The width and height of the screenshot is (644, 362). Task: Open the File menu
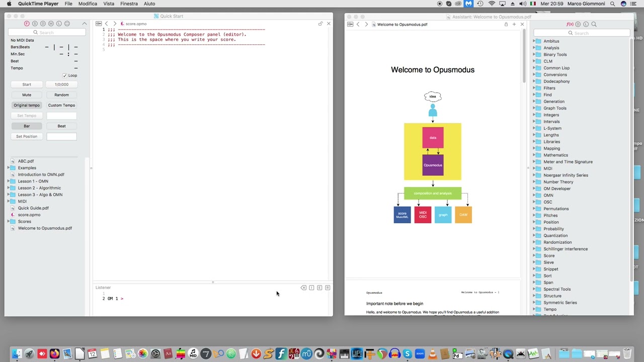pos(68,4)
